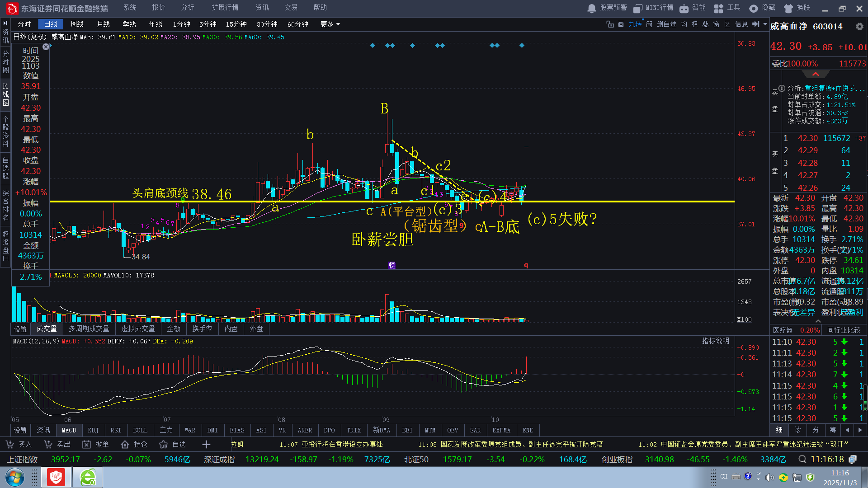
Task: Toggle the 隐藏 hide eye icon
Action: [x=753, y=8]
